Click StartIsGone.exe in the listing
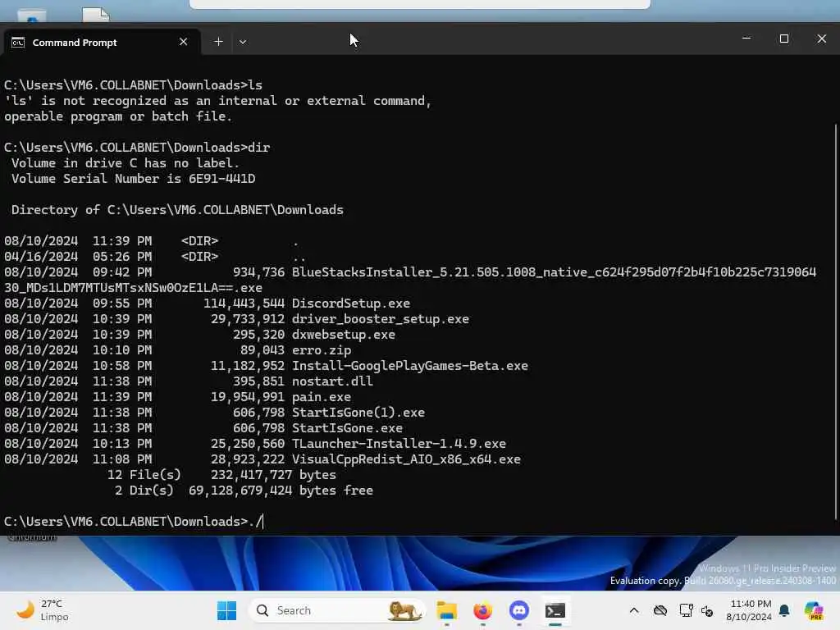 (347, 428)
